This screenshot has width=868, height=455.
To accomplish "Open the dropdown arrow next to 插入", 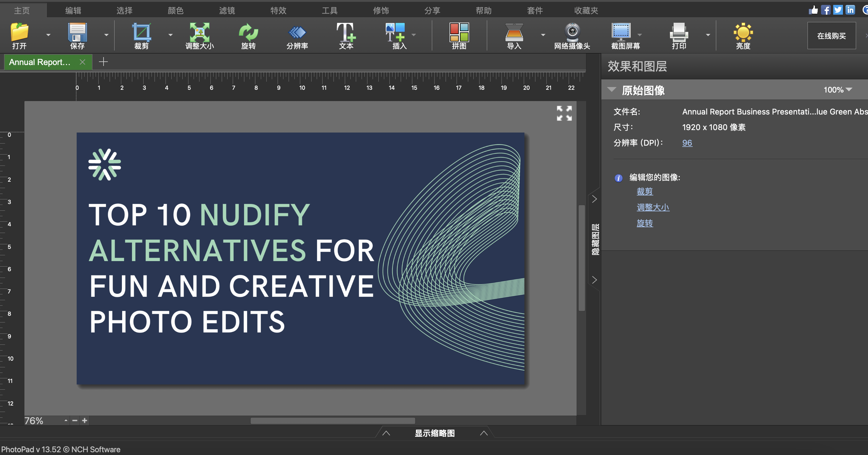I will click(x=414, y=35).
